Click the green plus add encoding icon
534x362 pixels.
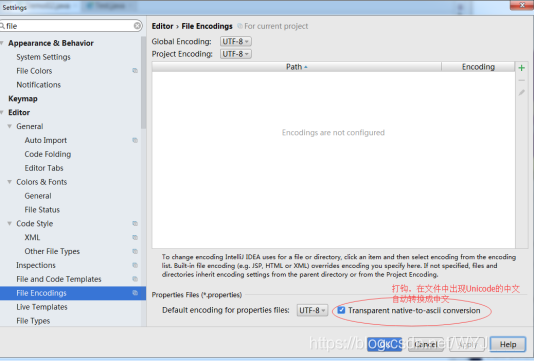coord(521,68)
